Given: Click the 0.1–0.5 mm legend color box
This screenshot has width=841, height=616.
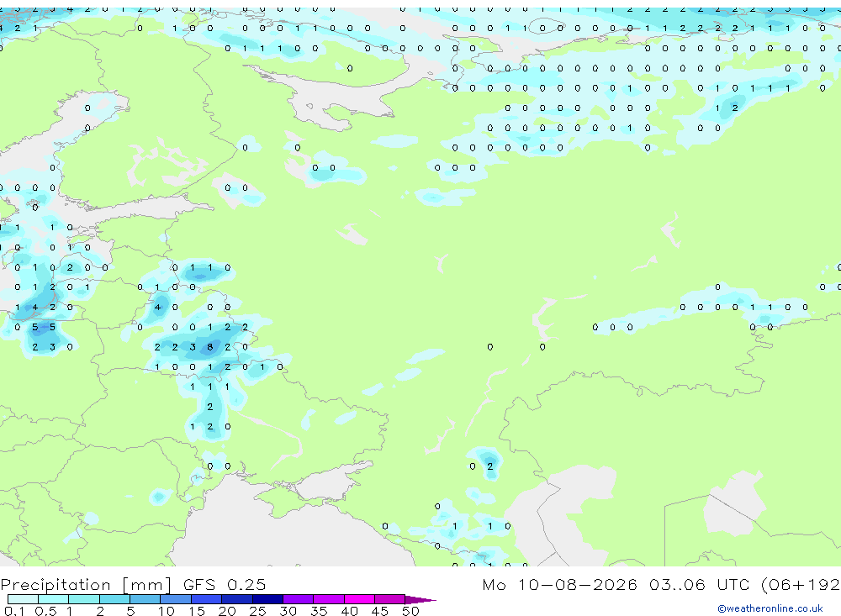Looking at the screenshot, I should (x=23, y=599).
